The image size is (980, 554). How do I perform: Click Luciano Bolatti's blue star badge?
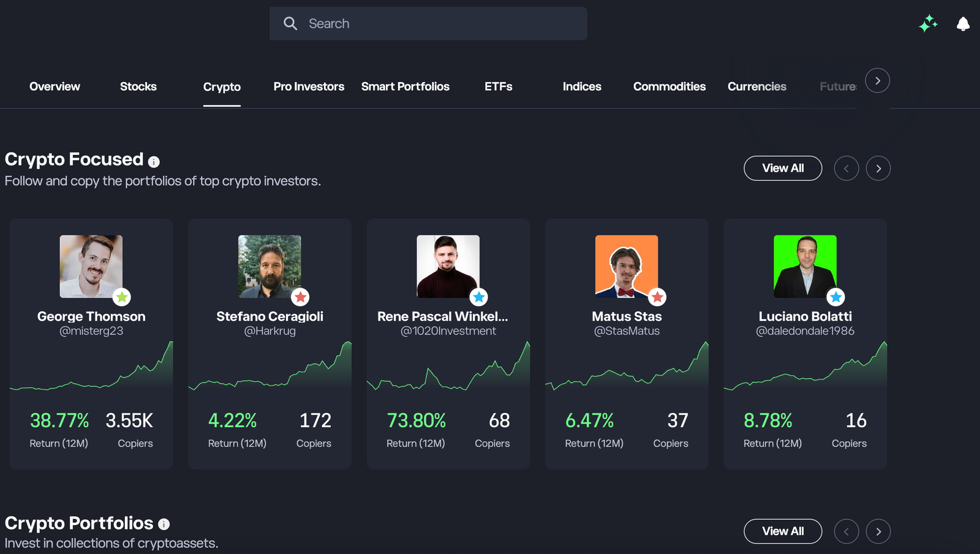click(836, 297)
